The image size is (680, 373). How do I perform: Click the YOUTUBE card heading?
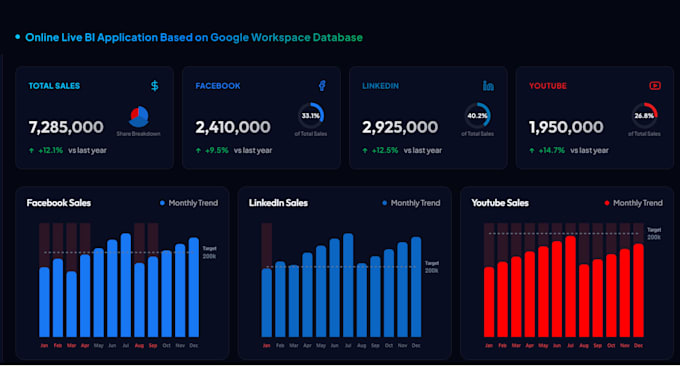548,86
